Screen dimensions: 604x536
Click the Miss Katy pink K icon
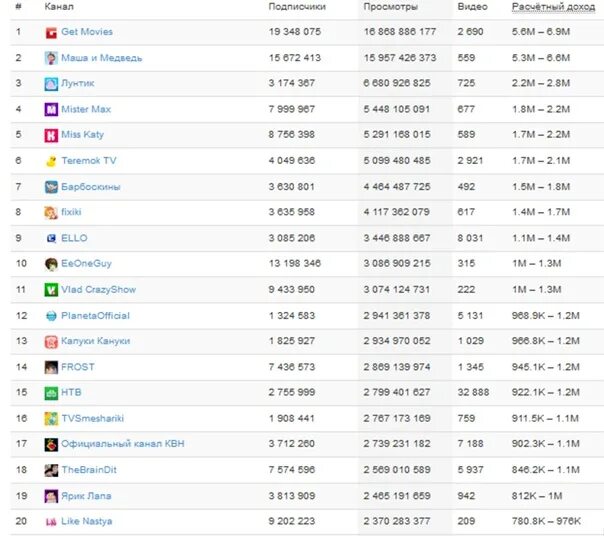click(51, 136)
